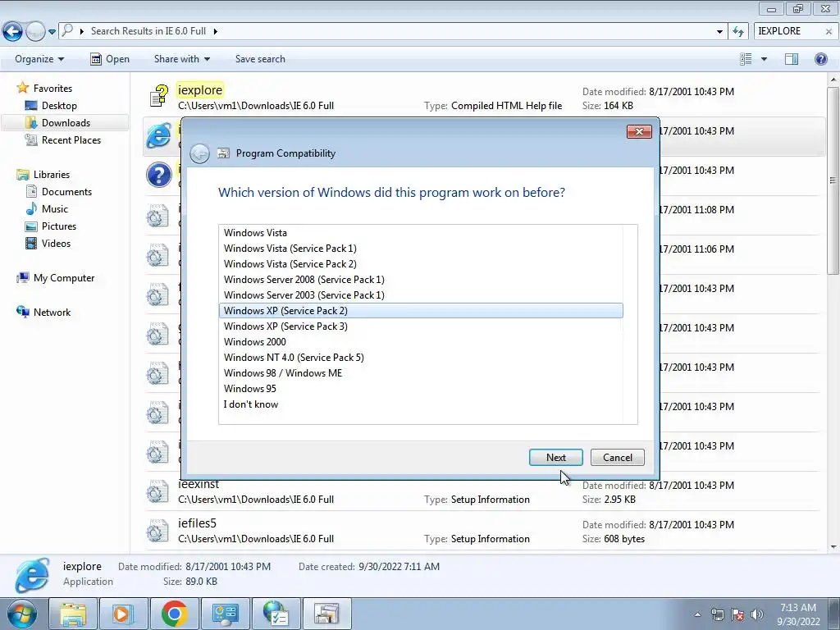Click Open in the Explorer toolbar

pos(110,59)
